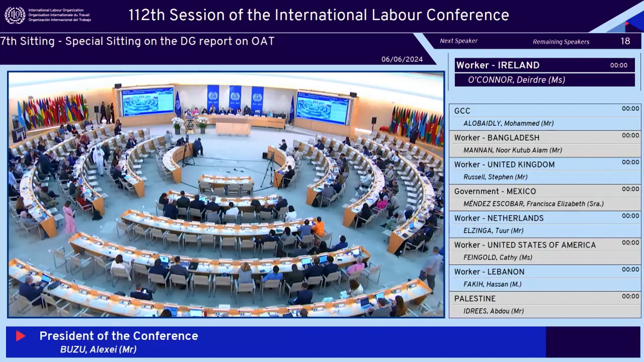Click the 00:00 timer for Worker - UNITED KINGDOM
This screenshot has width=644, height=362.
point(630,162)
